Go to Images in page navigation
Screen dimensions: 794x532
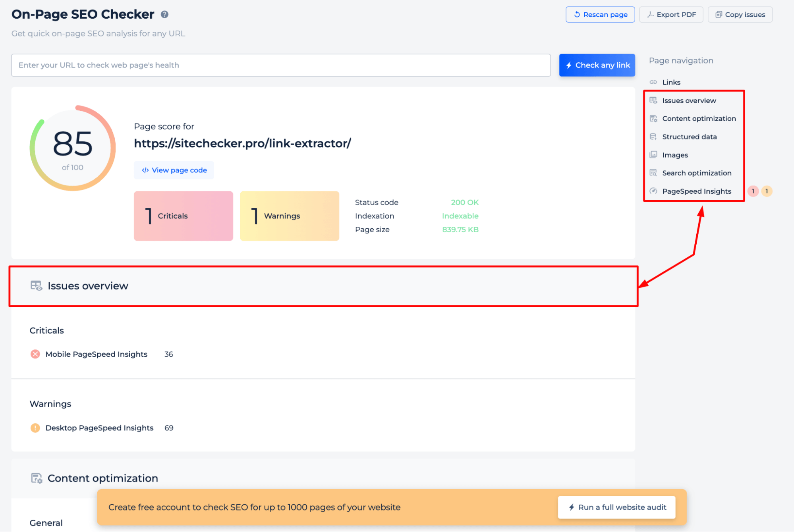tap(675, 155)
